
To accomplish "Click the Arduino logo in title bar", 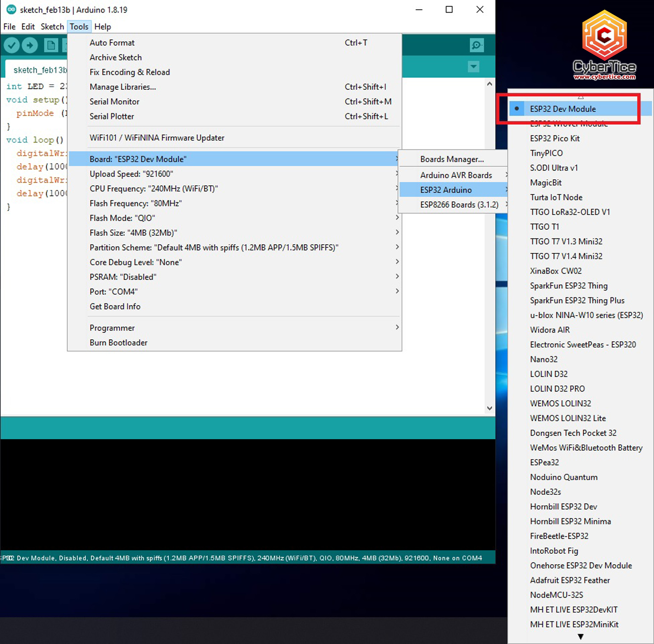I will [11, 10].
